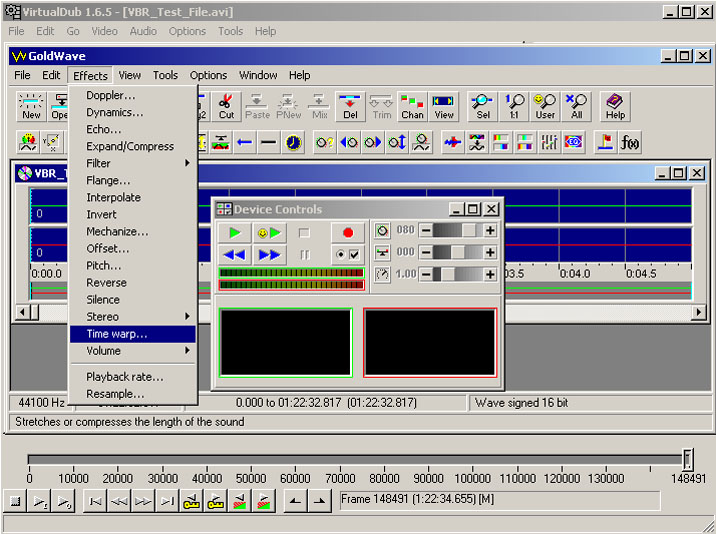Click the f(x) expression evaluator icon

(x=629, y=143)
